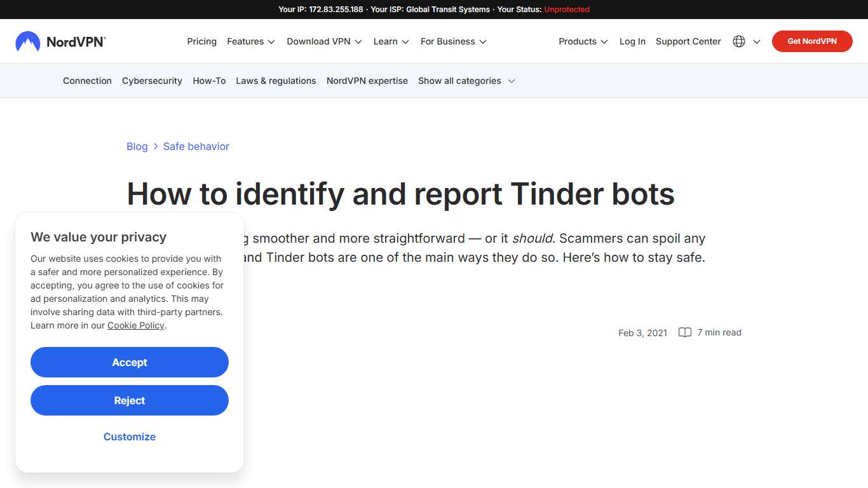Accept the cookie policy

(130, 362)
